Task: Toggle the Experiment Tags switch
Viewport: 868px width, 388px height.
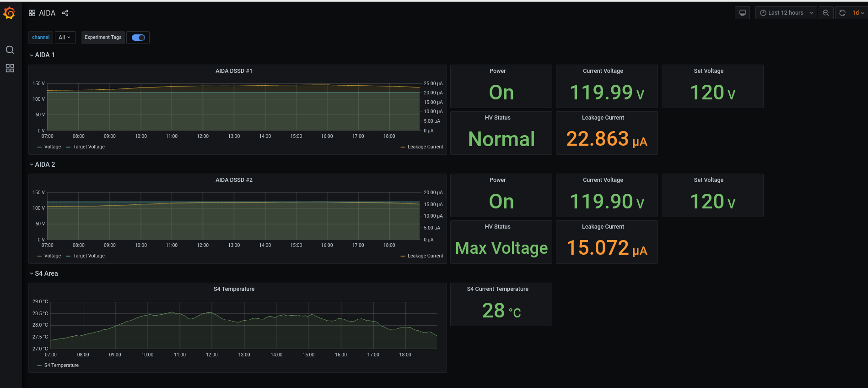Action: pos(138,38)
